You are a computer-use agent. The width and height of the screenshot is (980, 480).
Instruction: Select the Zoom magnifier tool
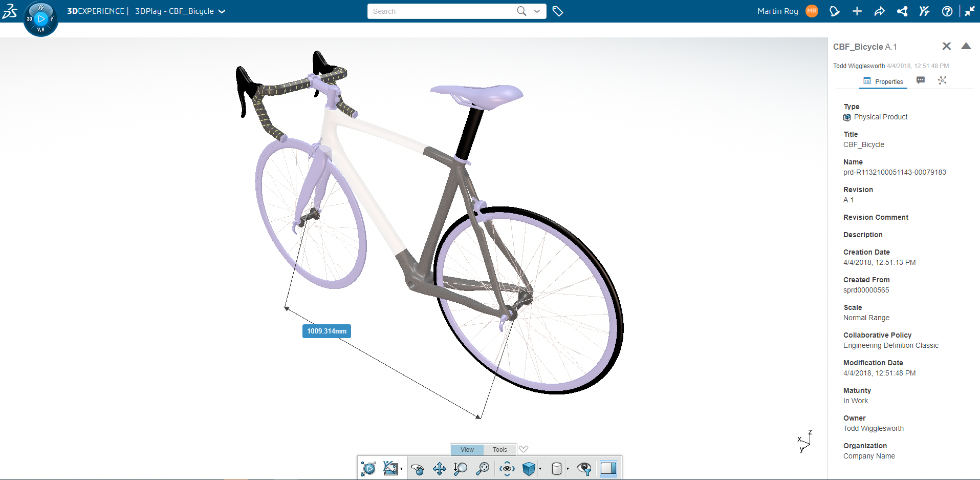pos(460,469)
